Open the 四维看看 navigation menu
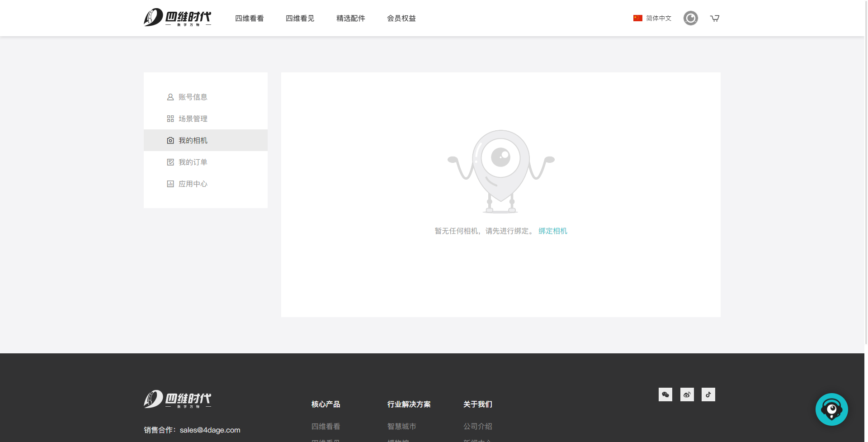Viewport: 868px width, 442px height. [x=249, y=19]
